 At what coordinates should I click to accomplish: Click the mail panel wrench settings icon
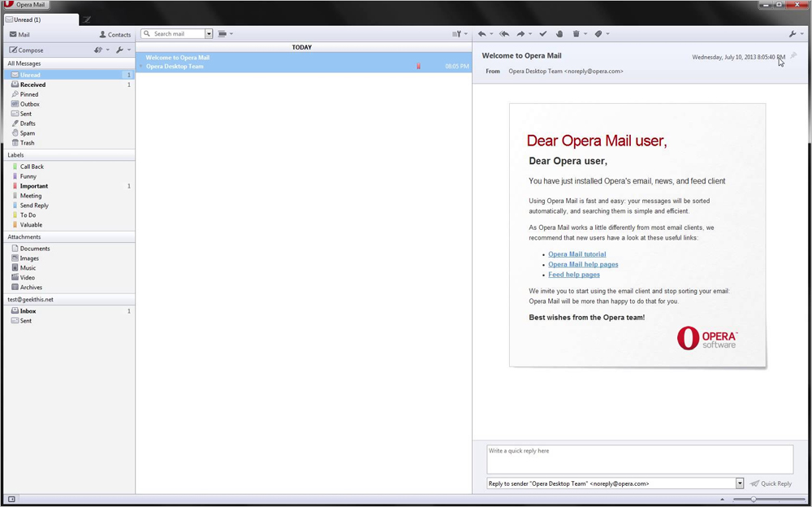[119, 50]
